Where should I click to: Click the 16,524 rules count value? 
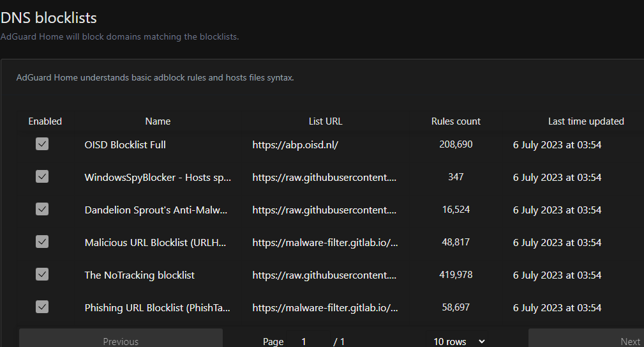click(x=456, y=209)
